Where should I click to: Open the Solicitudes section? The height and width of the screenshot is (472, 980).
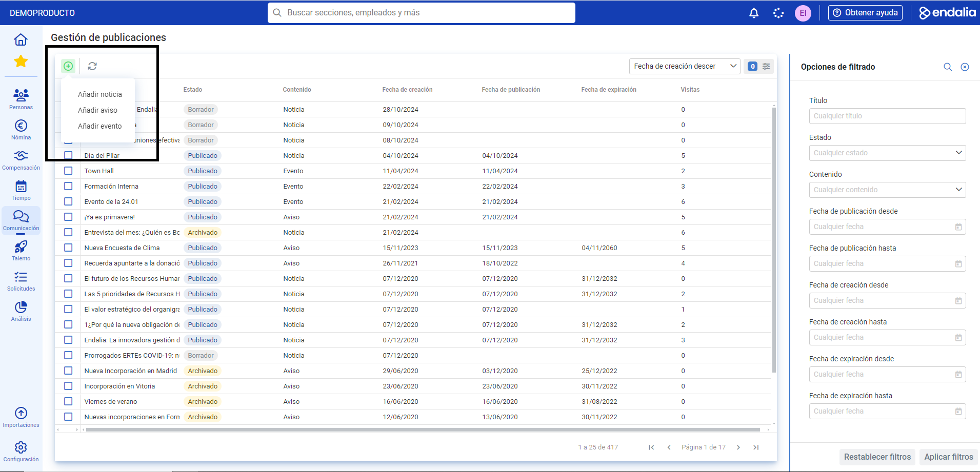21,281
